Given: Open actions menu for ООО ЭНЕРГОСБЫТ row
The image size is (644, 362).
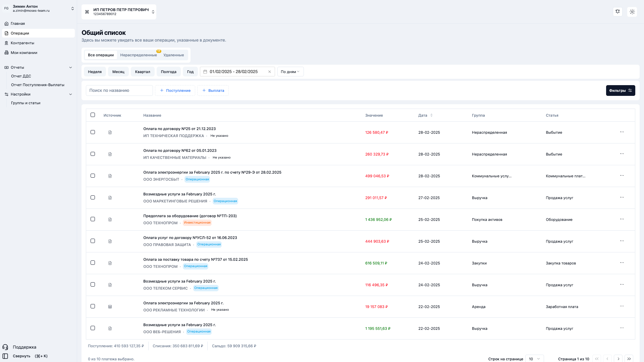Looking at the screenshot, I should tap(622, 176).
